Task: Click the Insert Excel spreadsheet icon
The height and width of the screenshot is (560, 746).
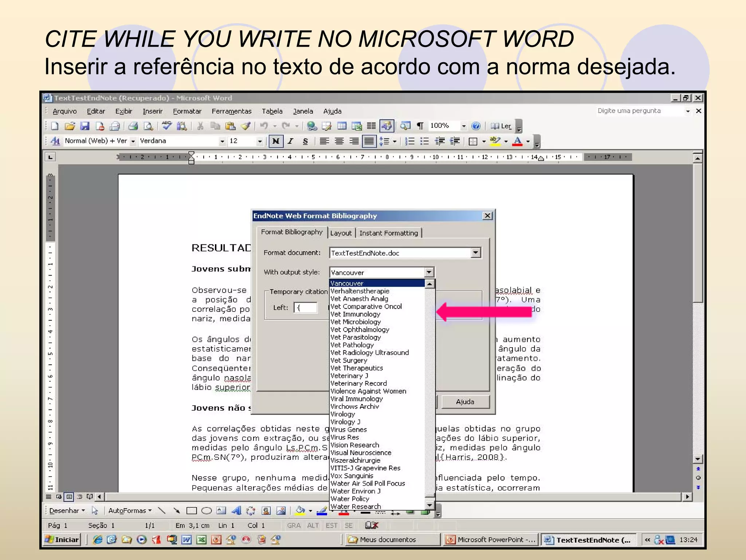Action: pos(357,126)
